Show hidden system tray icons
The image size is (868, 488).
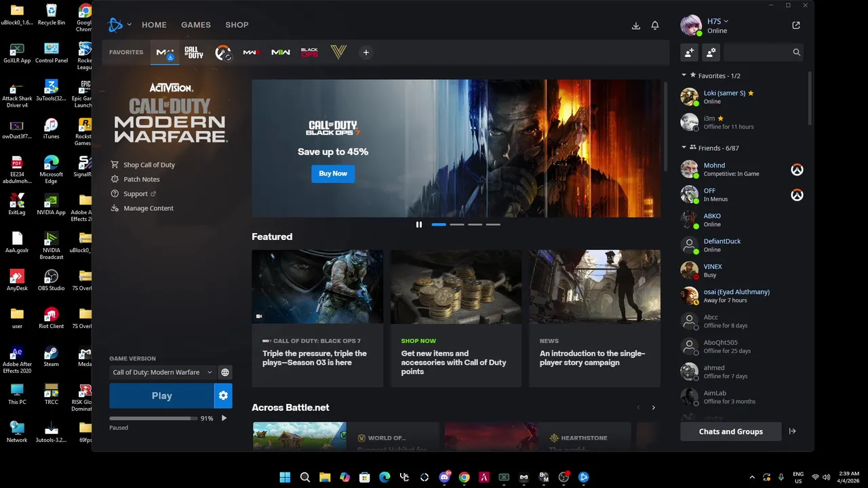point(751,477)
